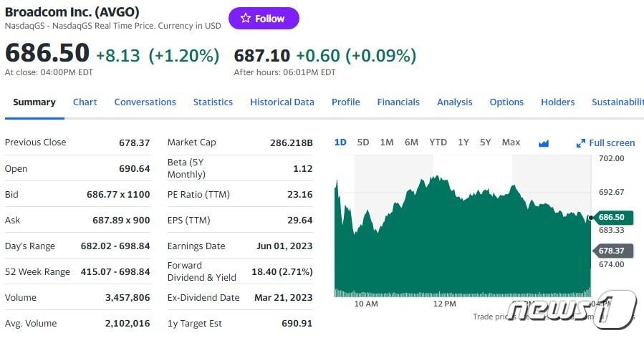Open the Profile tab

click(346, 102)
